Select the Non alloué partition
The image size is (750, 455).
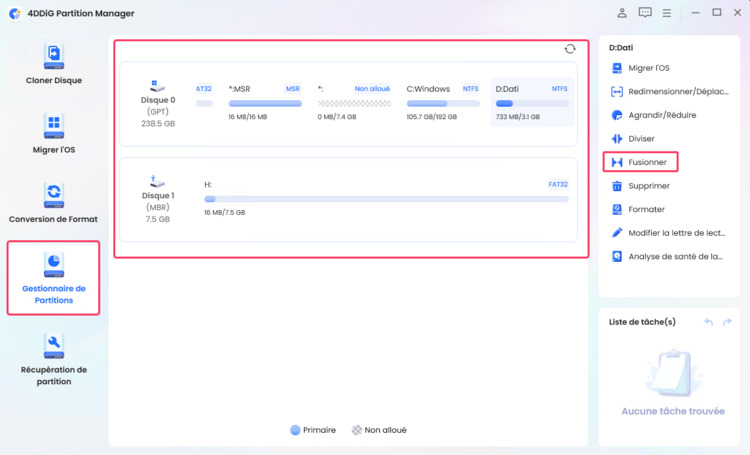(x=354, y=102)
